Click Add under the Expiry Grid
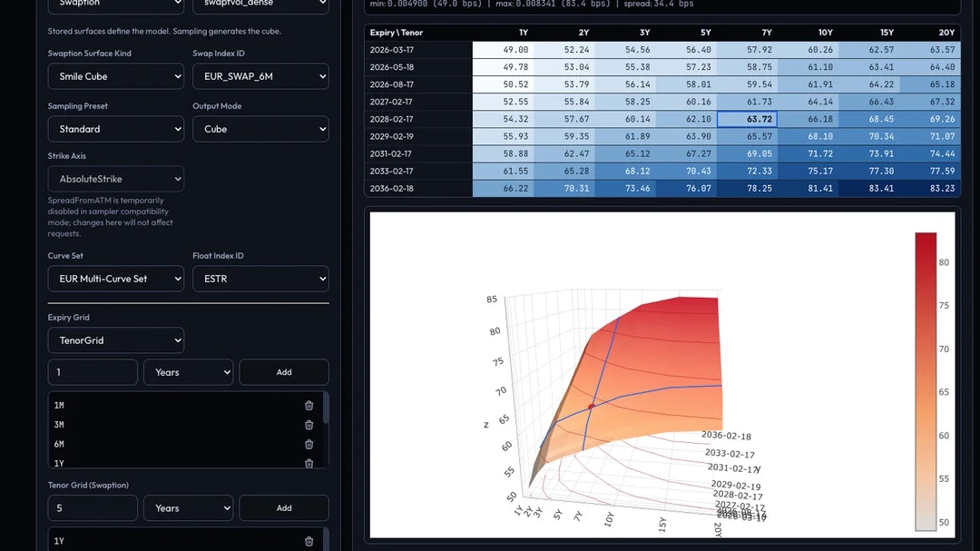The image size is (980, 551). (x=284, y=371)
